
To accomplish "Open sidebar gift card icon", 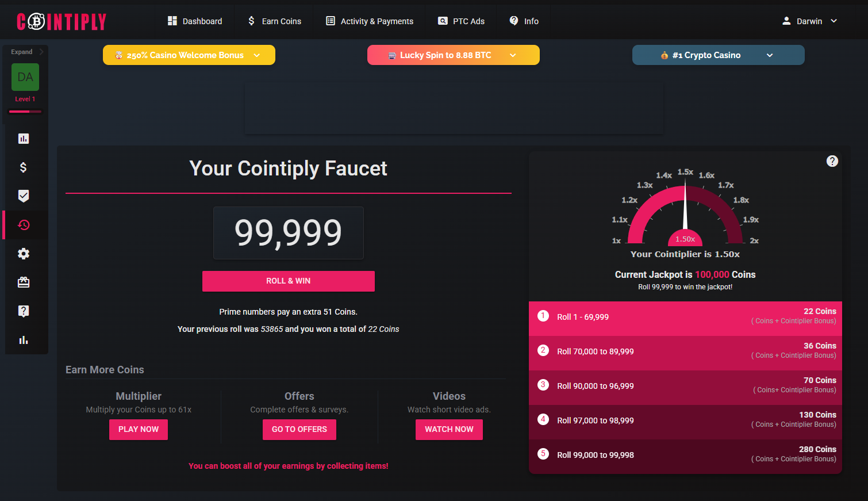I will coord(24,282).
